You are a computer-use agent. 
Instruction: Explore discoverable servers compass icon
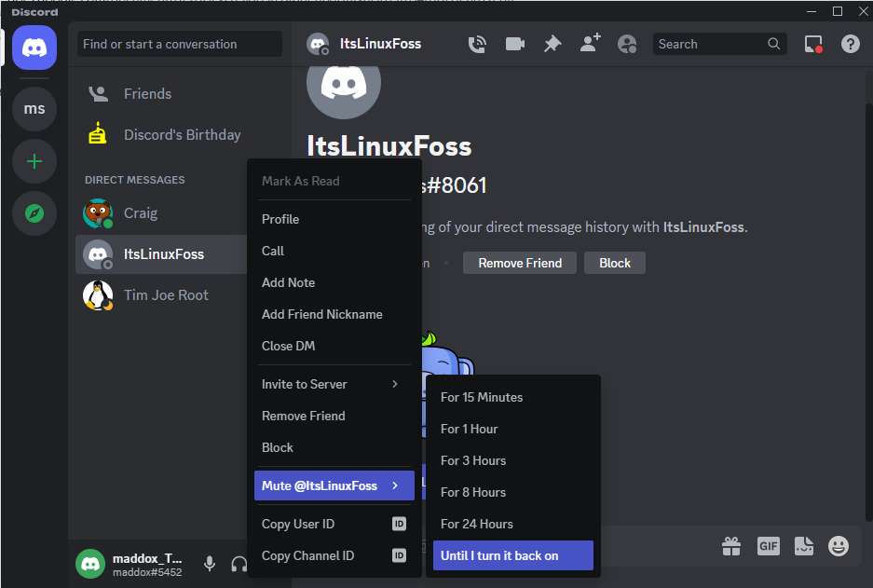34,213
